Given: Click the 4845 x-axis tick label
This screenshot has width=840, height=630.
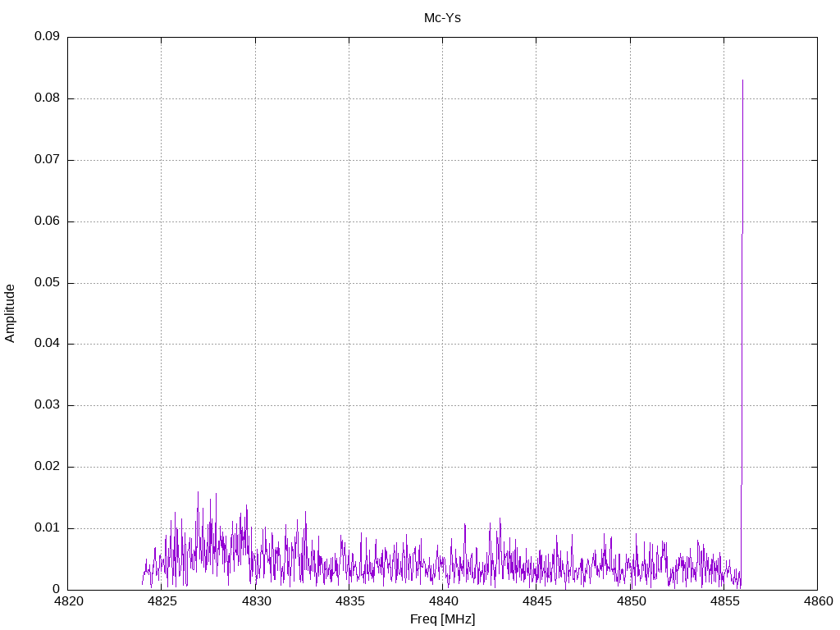Looking at the screenshot, I should pos(536,601).
